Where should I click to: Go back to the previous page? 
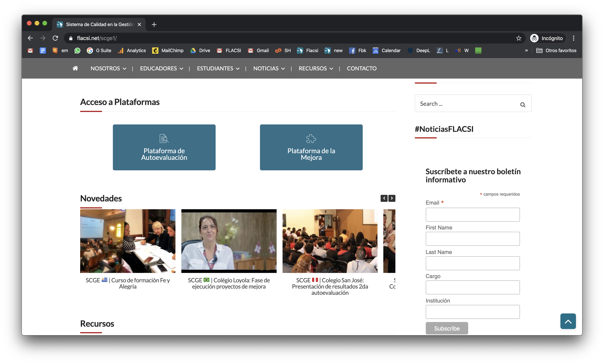(30, 38)
